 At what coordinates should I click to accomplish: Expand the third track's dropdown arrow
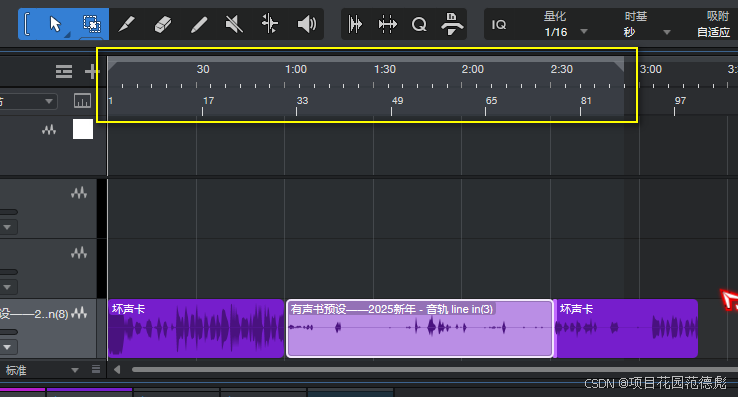8,287
